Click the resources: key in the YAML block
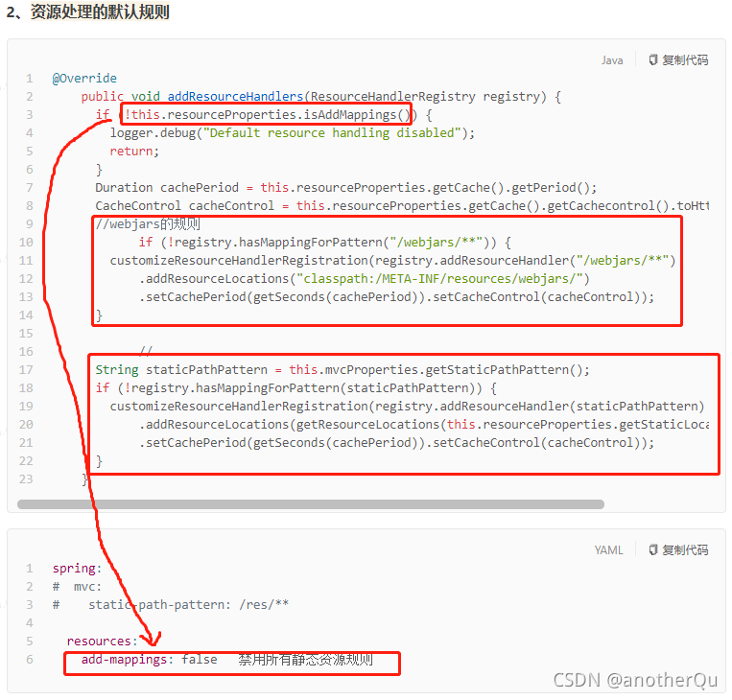 pyautogui.click(x=103, y=642)
